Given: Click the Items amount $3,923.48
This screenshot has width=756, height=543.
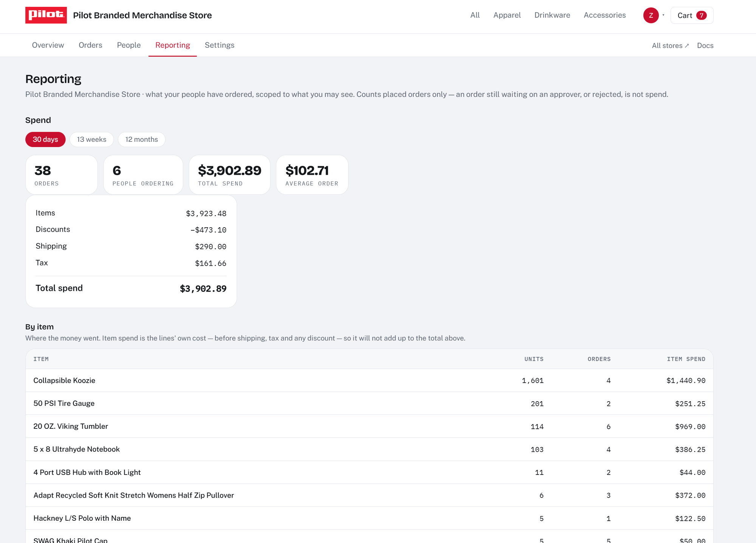Looking at the screenshot, I should pos(206,214).
